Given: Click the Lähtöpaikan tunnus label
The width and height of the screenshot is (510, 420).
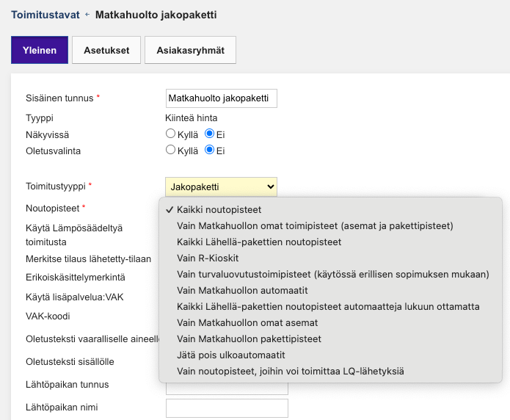Looking at the screenshot, I should (68, 385).
